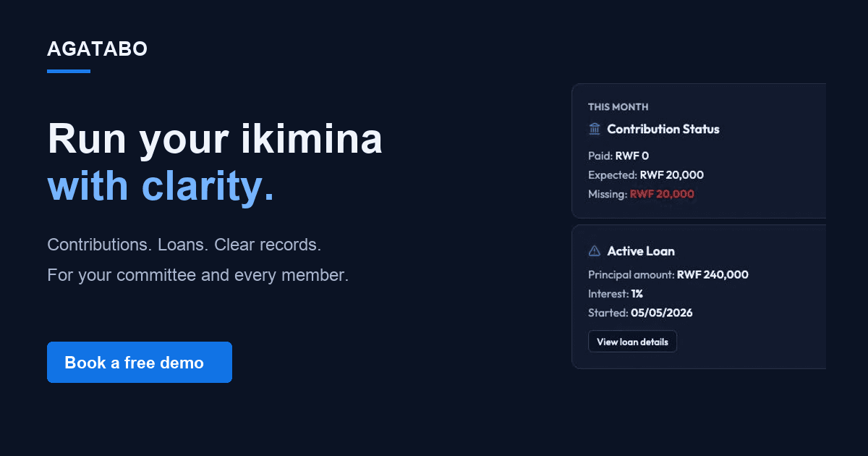868x456 pixels.
Task: Click the Started 05/05/2026 date
Action: 662,313
